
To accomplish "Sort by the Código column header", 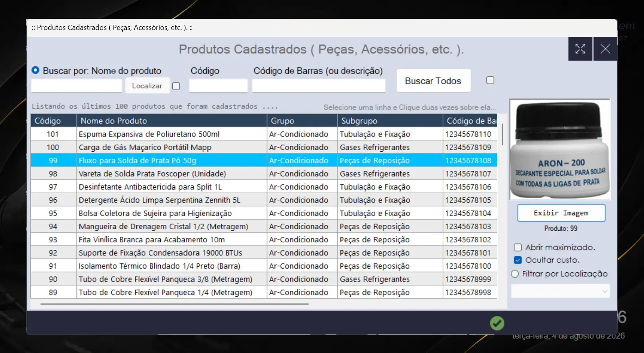I will pyautogui.click(x=54, y=121).
